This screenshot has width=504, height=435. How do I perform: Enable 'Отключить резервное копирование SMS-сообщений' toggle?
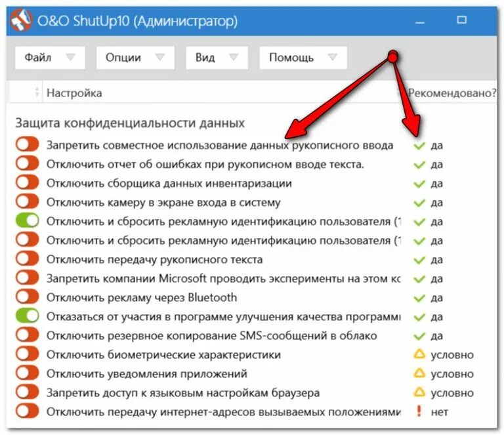pos(28,335)
